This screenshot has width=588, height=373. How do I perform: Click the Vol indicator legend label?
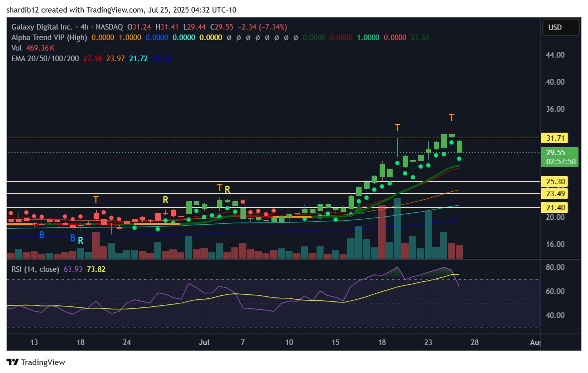click(17, 48)
